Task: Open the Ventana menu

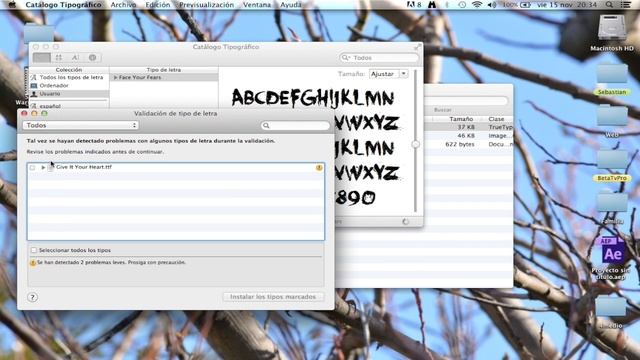Action: (257, 4)
